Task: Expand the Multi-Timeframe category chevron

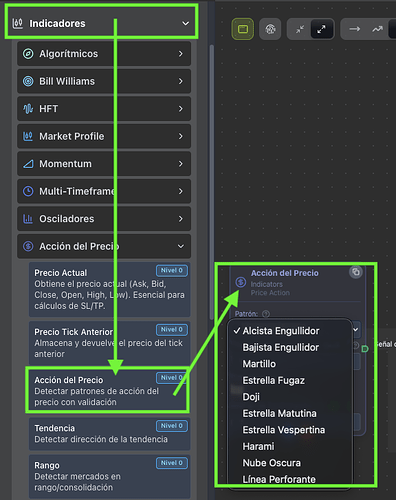Action: point(181,191)
